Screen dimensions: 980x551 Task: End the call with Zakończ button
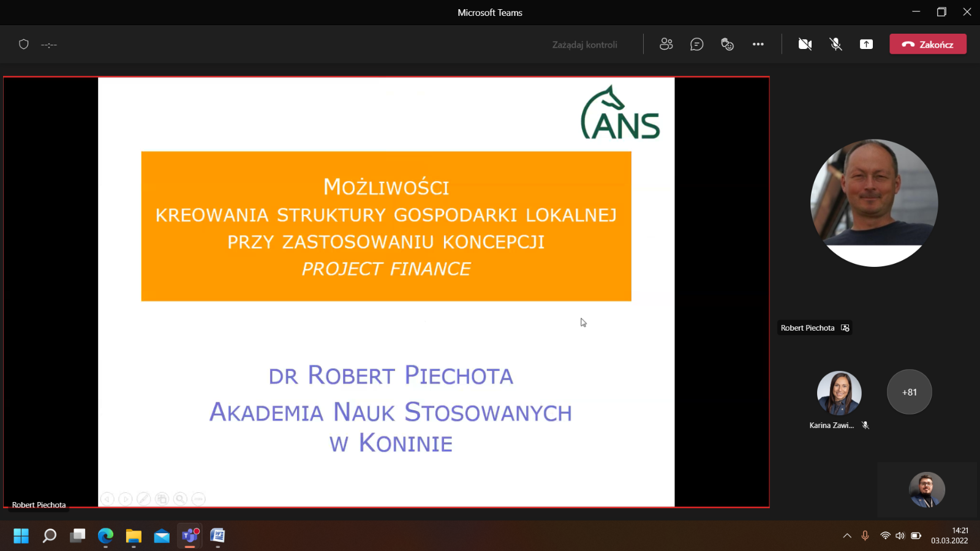pos(927,44)
